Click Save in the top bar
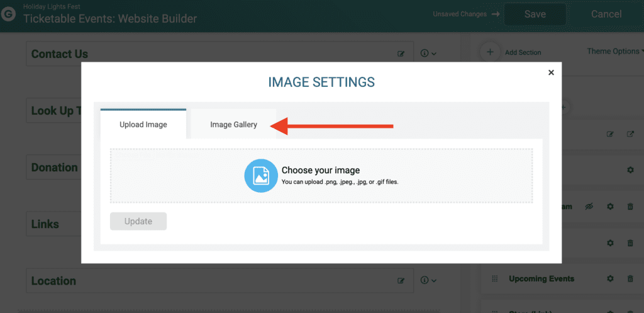This screenshot has width=644, height=313. [x=535, y=14]
